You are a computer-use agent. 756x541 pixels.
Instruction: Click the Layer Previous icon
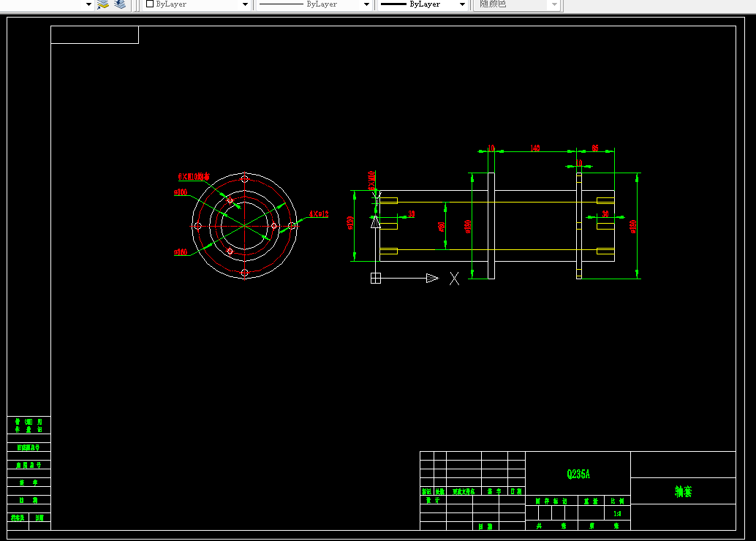[x=120, y=4]
